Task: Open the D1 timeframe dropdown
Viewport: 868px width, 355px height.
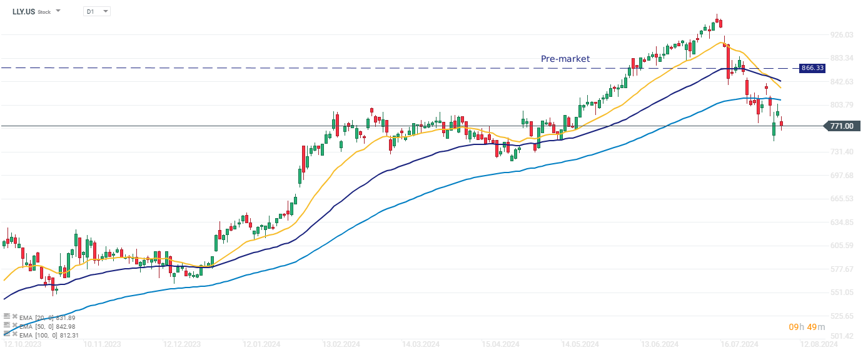Action: (x=97, y=11)
